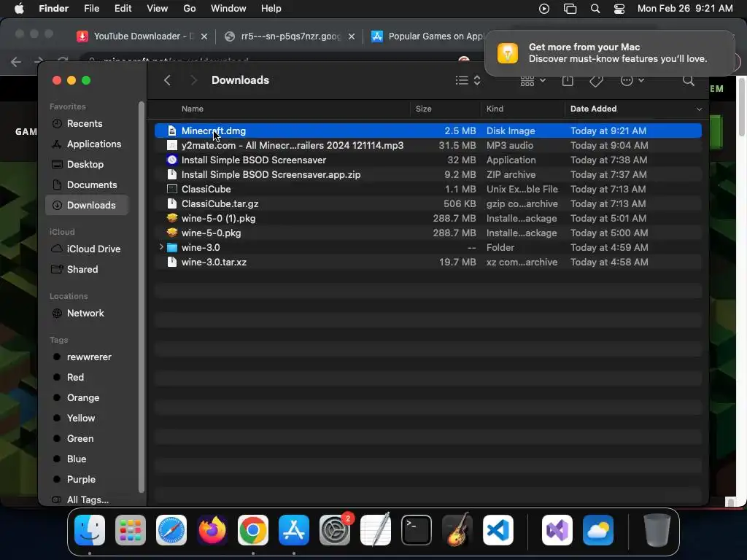The image size is (747, 560).
Task: Open the Apple menu
Action: (x=19, y=9)
